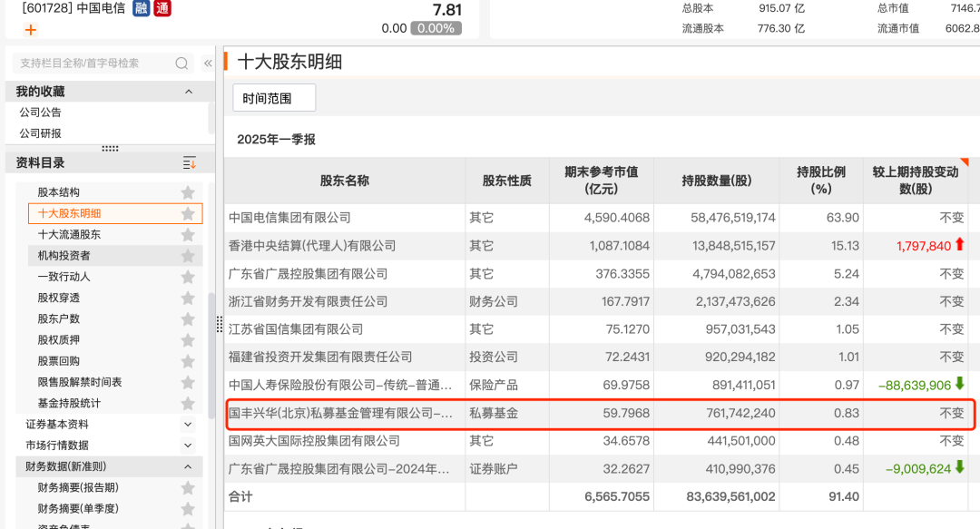Image resolution: width=980 pixels, height=529 pixels.
Task: Click the search magnifier icon in sidebar
Action: coord(181,64)
